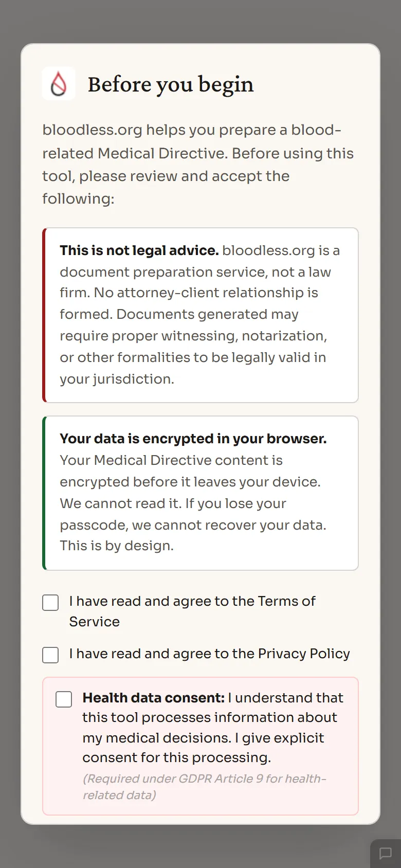Click the 'Before you begin' heading

(x=171, y=84)
